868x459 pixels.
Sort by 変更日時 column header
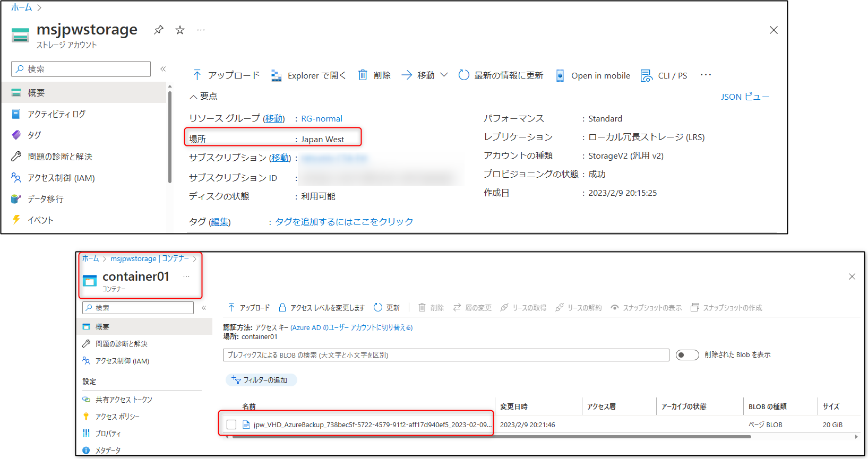point(514,406)
